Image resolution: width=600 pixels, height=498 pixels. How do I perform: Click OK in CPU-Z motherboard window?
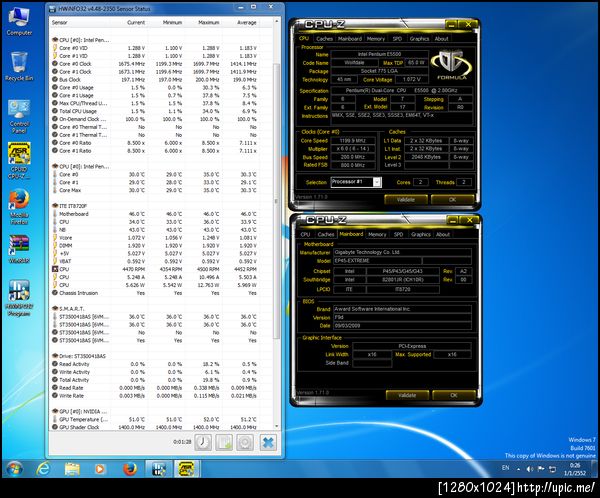click(454, 395)
